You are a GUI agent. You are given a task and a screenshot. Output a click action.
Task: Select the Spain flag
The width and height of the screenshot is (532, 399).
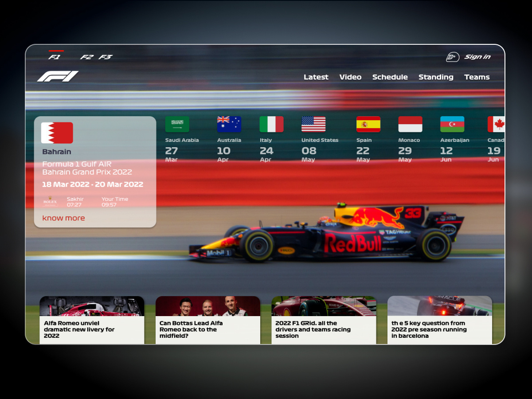pyautogui.click(x=368, y=124)
